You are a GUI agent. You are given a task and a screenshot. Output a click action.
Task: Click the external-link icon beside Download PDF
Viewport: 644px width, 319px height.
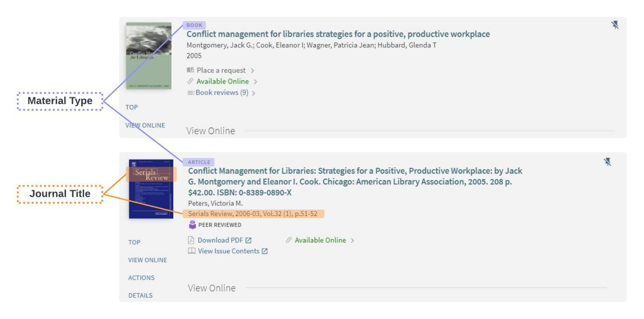tap(249, 240)
